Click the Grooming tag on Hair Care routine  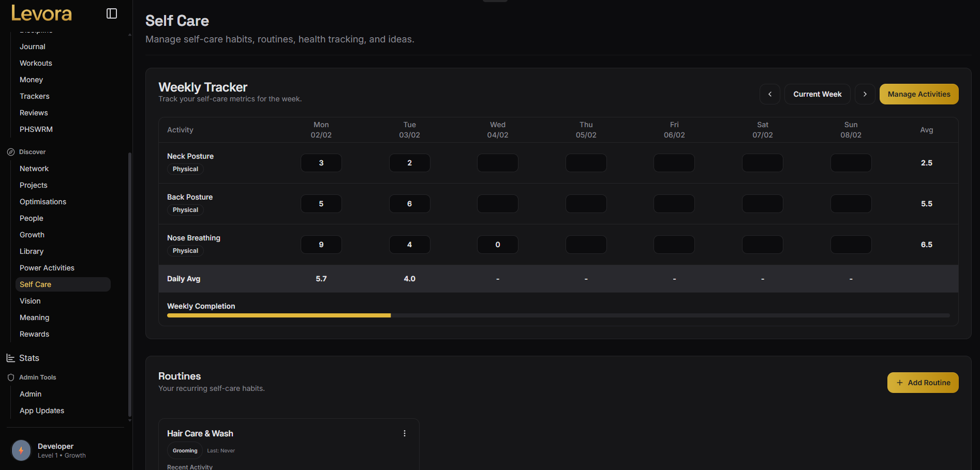[x=185, y=451]
